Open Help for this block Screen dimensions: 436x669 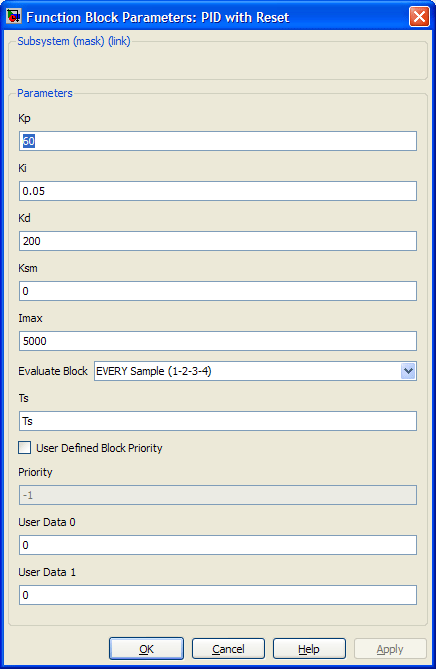pos(309,649)
